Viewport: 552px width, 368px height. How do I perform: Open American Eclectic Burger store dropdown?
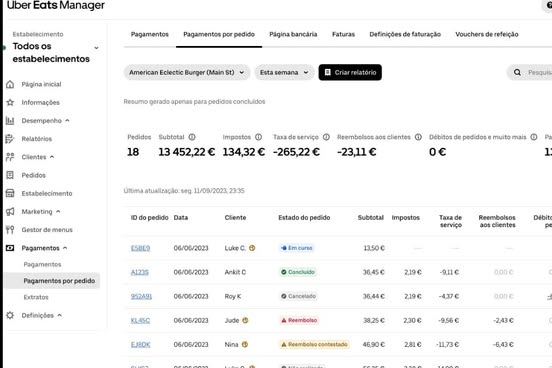coord(187,72)
